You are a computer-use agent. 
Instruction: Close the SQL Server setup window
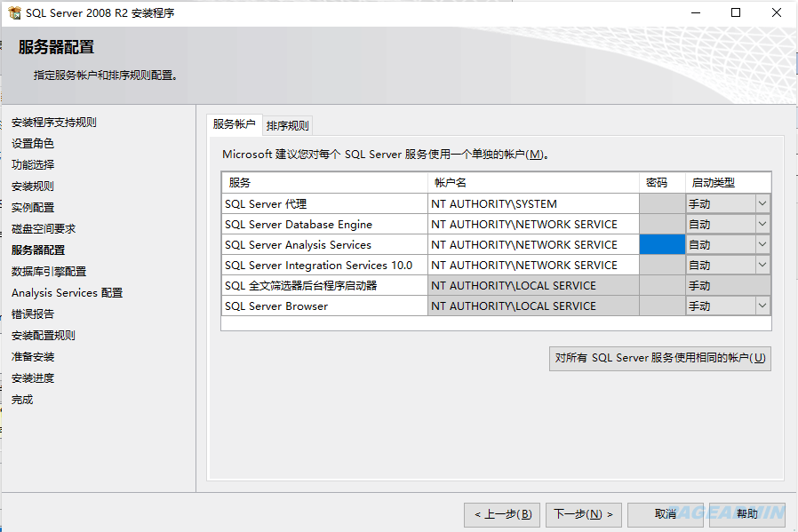click(x=777, y=12)
